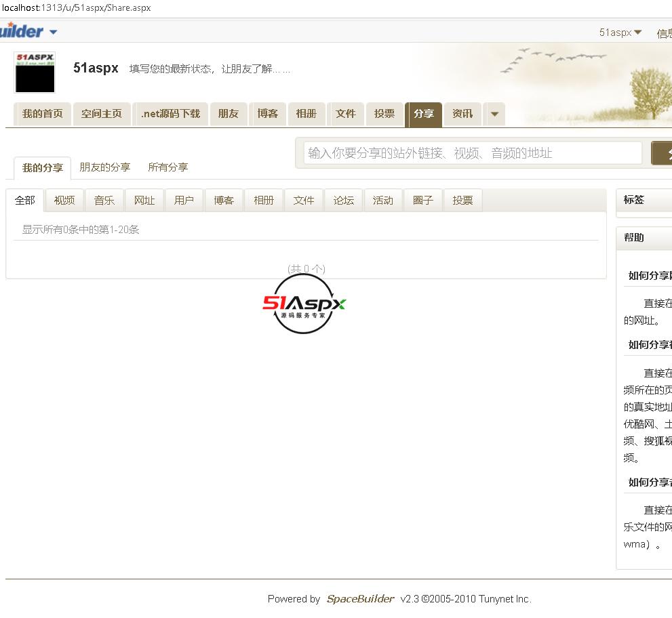This screenshot has width=672, height=618.
Task: Filter shares by 视频
Action: [64, 200]
